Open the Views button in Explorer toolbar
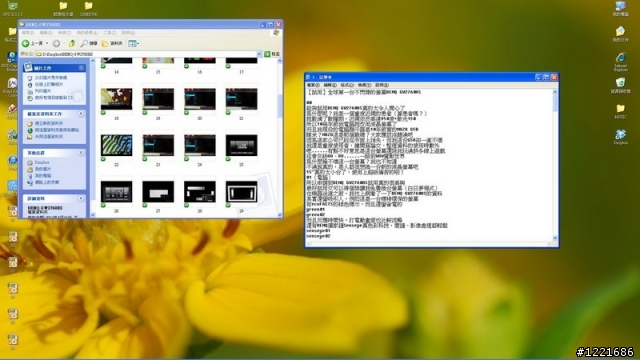640x360 pixels. (x=133, y=43)
